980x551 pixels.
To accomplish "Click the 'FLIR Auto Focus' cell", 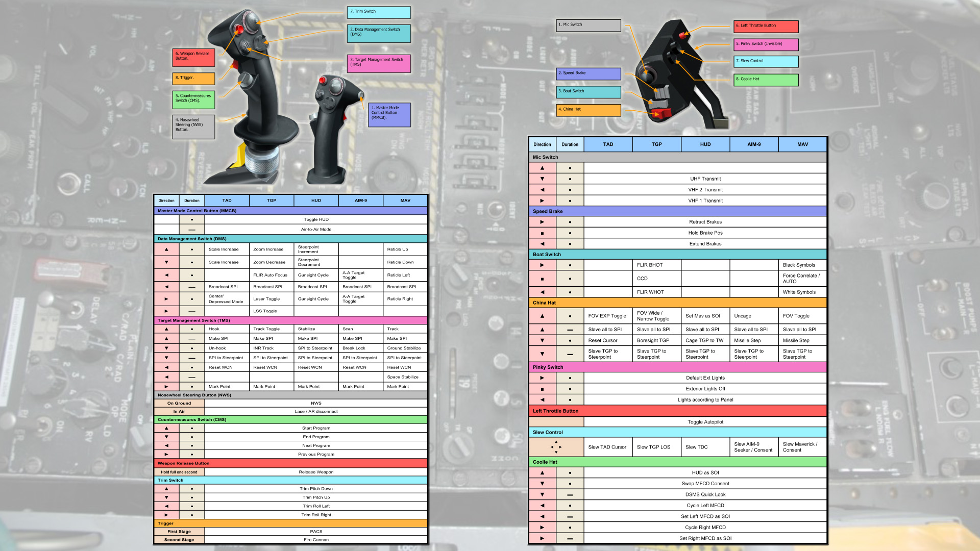I will 272,275.
